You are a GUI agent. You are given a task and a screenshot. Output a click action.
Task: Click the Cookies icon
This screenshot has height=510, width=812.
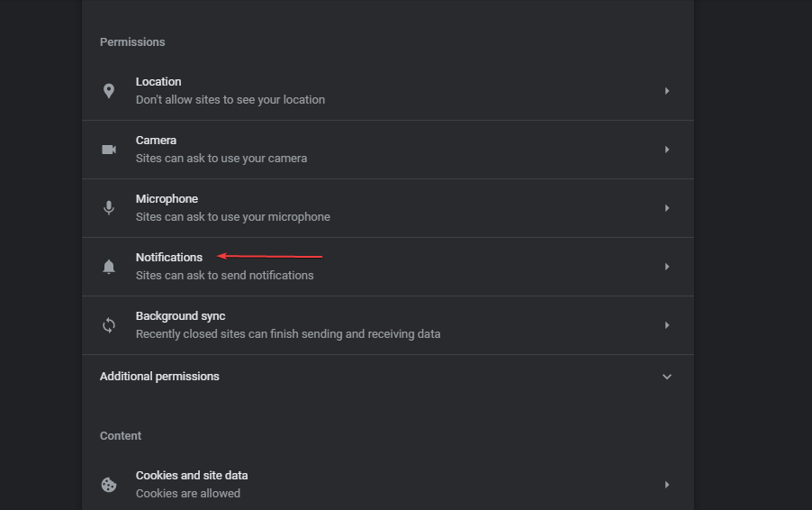[109, 485]
